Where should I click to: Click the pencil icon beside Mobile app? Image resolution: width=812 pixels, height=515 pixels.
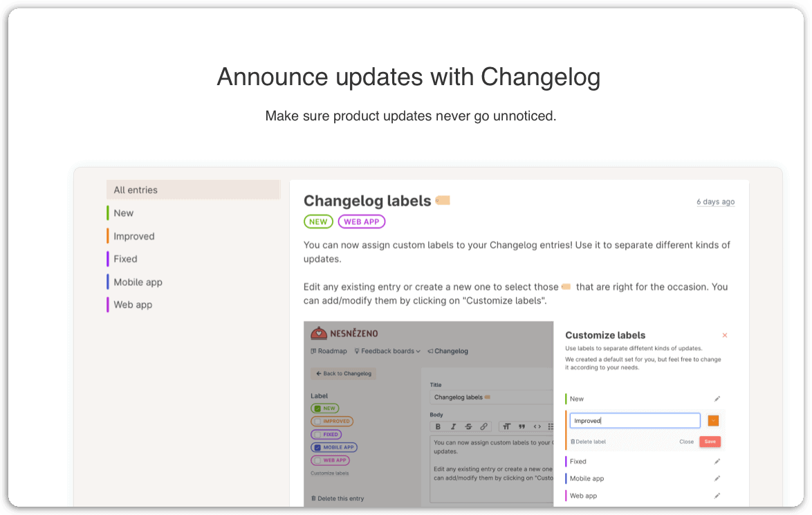[x=717, y=479]
